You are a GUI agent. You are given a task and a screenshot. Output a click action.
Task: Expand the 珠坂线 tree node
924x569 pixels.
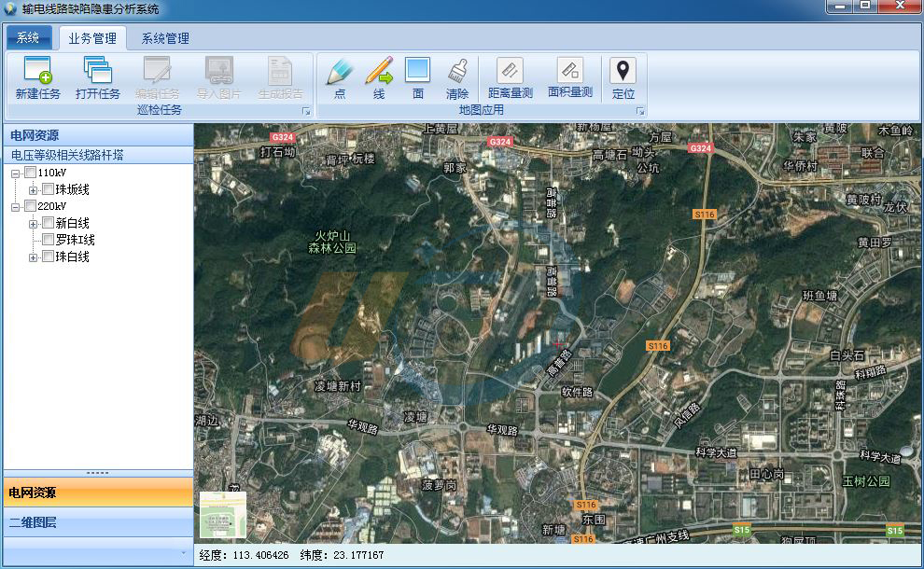tap(33, 190)
